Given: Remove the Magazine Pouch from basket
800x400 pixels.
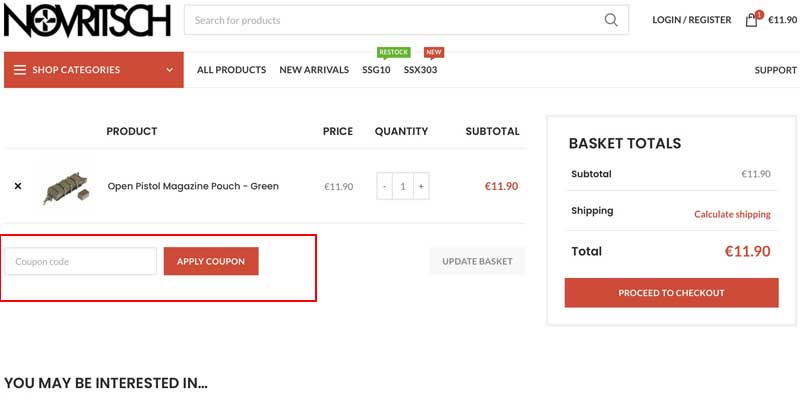Looking at the screenshot, I should point(18,186).
